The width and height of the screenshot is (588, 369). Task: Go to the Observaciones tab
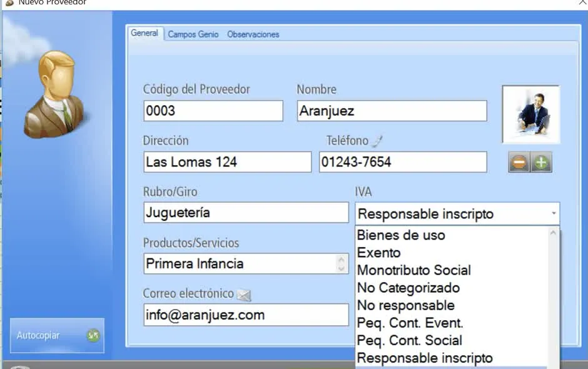(253, 34)
